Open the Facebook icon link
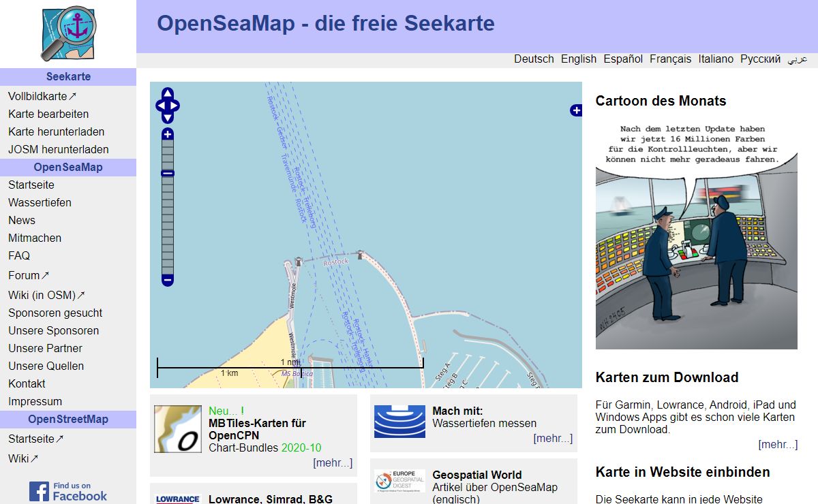Screen dimensions: 818x504 [68, 491]
